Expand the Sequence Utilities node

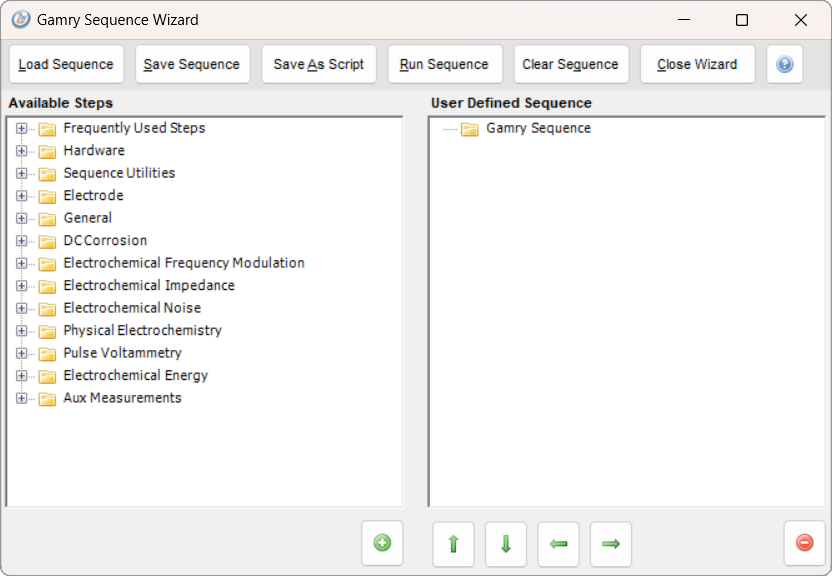tap(21, 173)
